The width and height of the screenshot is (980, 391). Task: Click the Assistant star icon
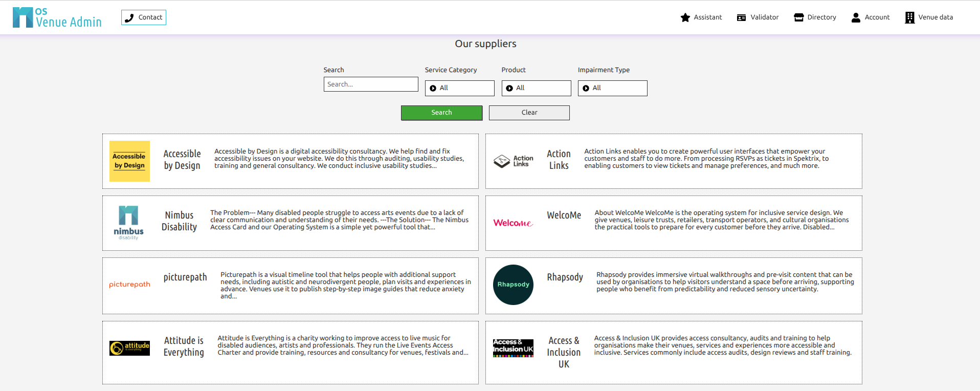pyautogui.click(x=685, y=17)
